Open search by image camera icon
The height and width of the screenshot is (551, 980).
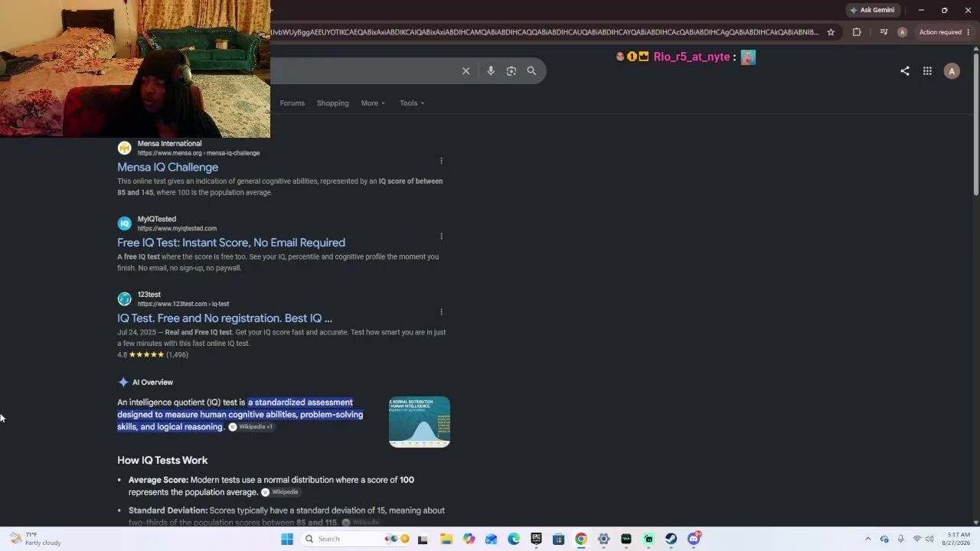pos(511,71)
